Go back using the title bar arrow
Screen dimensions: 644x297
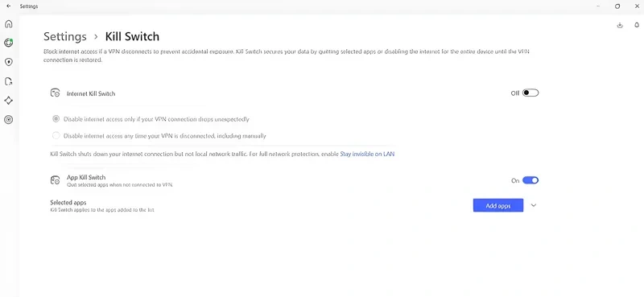9,6
